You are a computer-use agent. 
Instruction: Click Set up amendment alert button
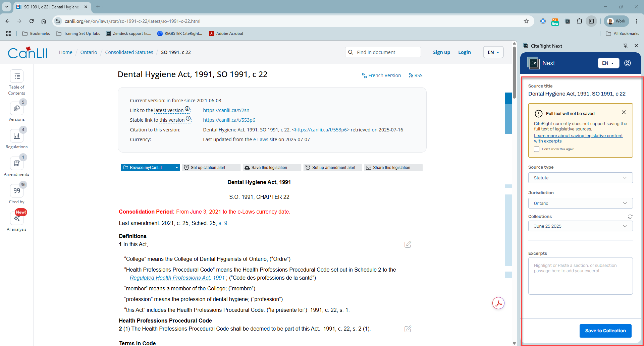[x=333, y=168]
